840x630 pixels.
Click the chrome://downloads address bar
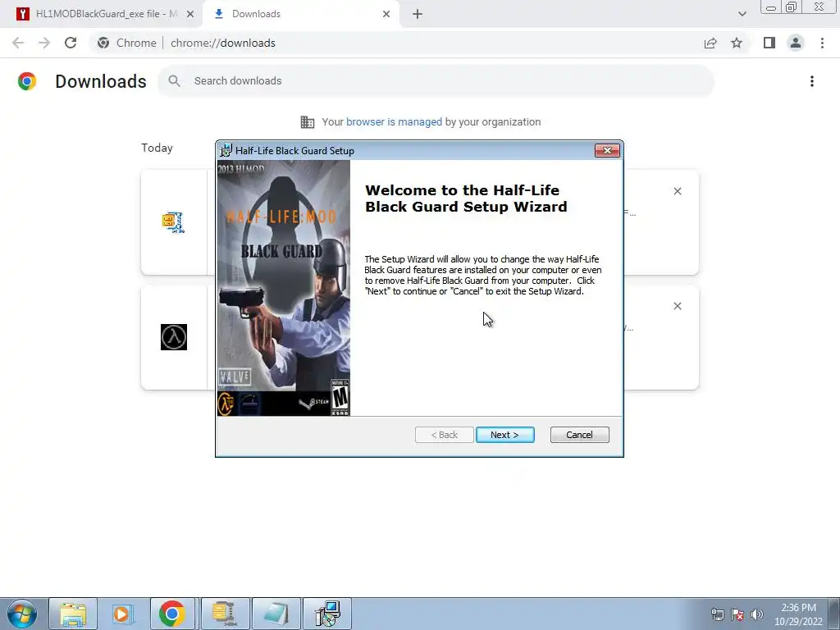pos(223,43)
